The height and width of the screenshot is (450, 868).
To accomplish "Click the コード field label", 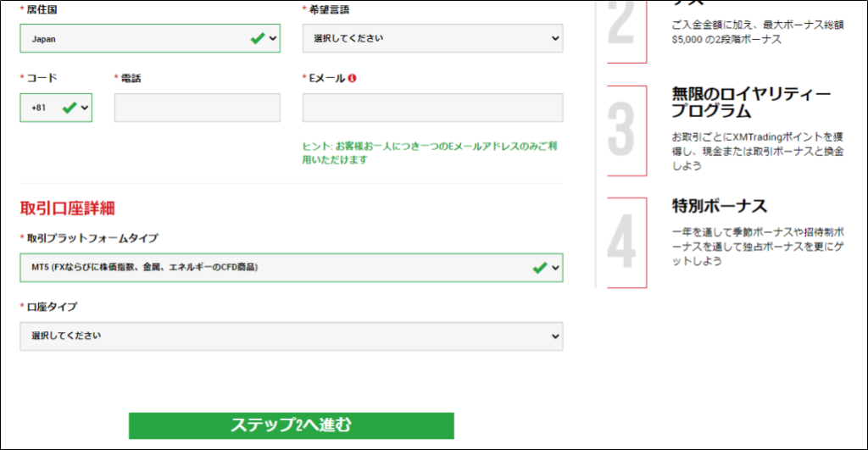I will point(42,78).
